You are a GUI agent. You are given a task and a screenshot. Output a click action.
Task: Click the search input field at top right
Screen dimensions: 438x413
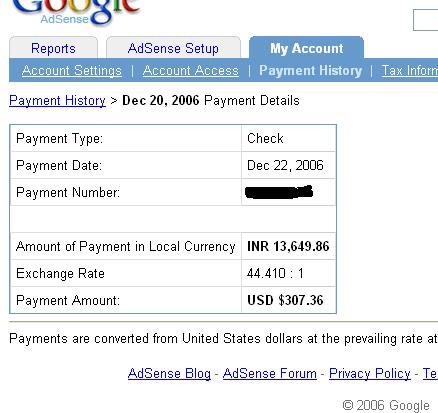pyautogui.click(x=426, y=20)
